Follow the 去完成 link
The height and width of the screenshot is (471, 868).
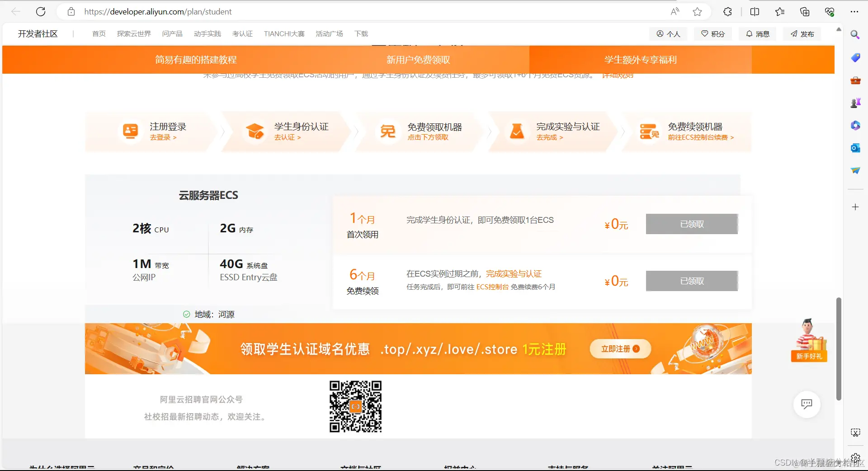click(x=550, y=137)
